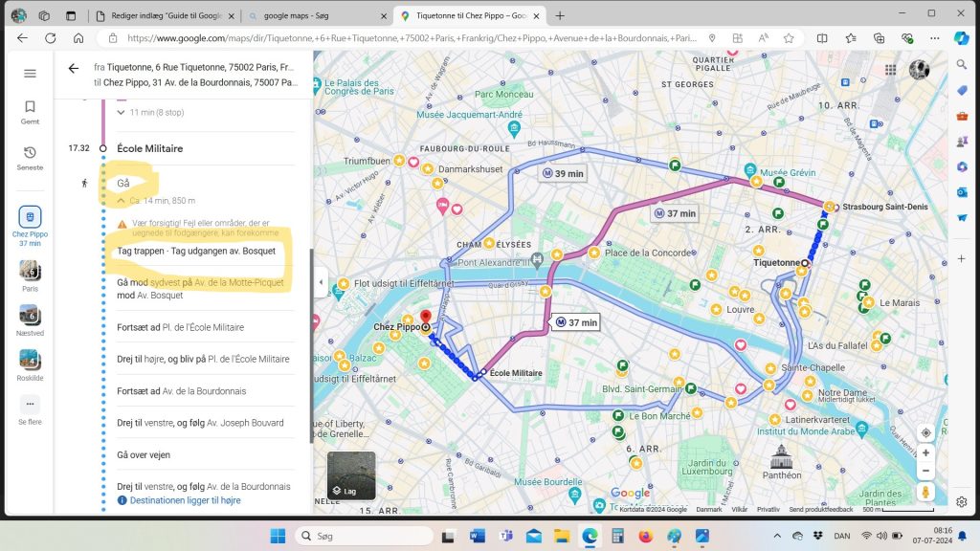
Task: Open the Gemt saved places
Action: 30,112
